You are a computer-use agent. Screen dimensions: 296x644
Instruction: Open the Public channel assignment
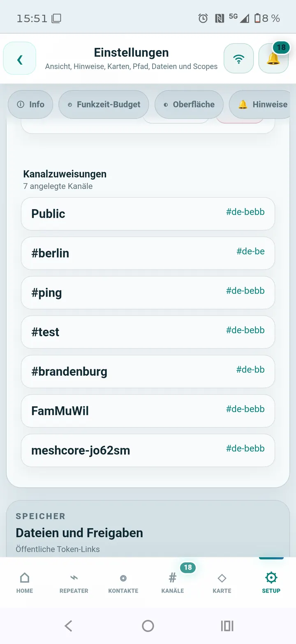pyautogui.click(x=148, y=214)
